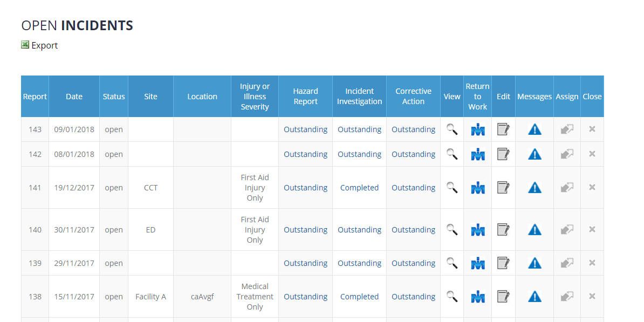
Task: Open Messages alert icon for report 140
Action: tap(534, 229)
